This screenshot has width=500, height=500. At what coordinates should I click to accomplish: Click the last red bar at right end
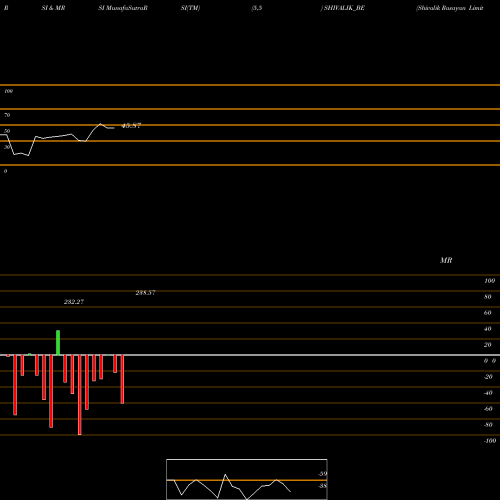pos(122,379)
